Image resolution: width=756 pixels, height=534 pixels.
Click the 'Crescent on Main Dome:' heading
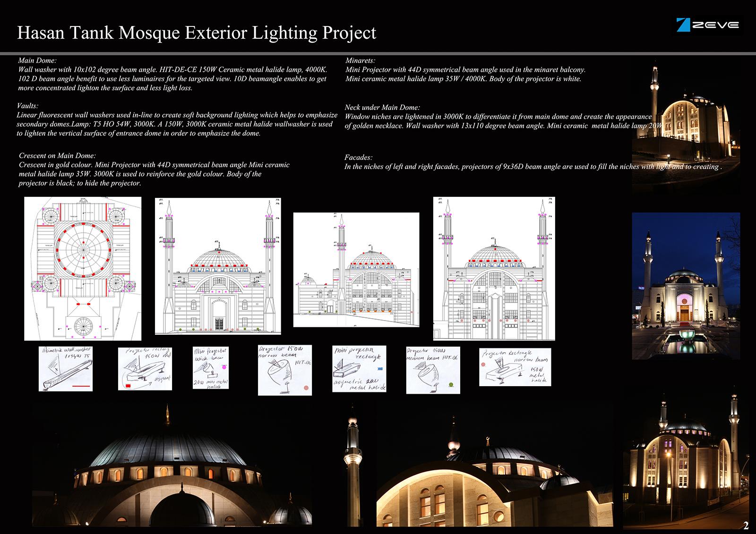[x=57, y=155]
